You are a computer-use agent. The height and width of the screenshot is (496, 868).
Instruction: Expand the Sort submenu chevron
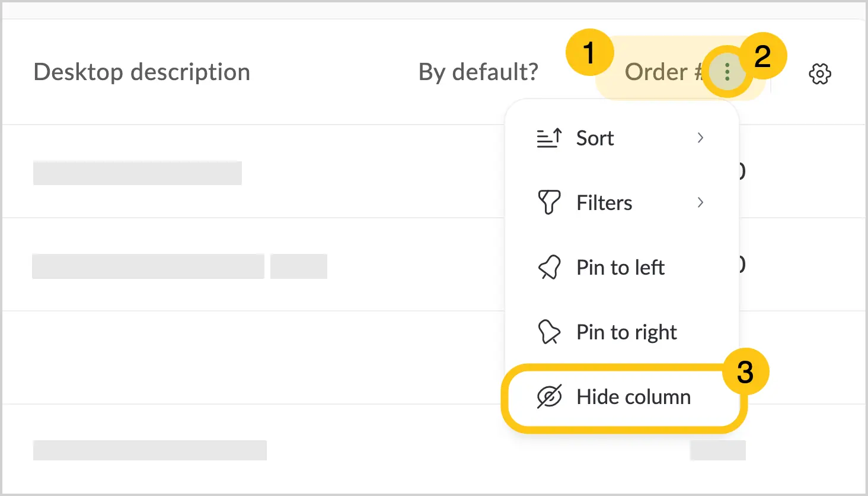coord(700,138)
